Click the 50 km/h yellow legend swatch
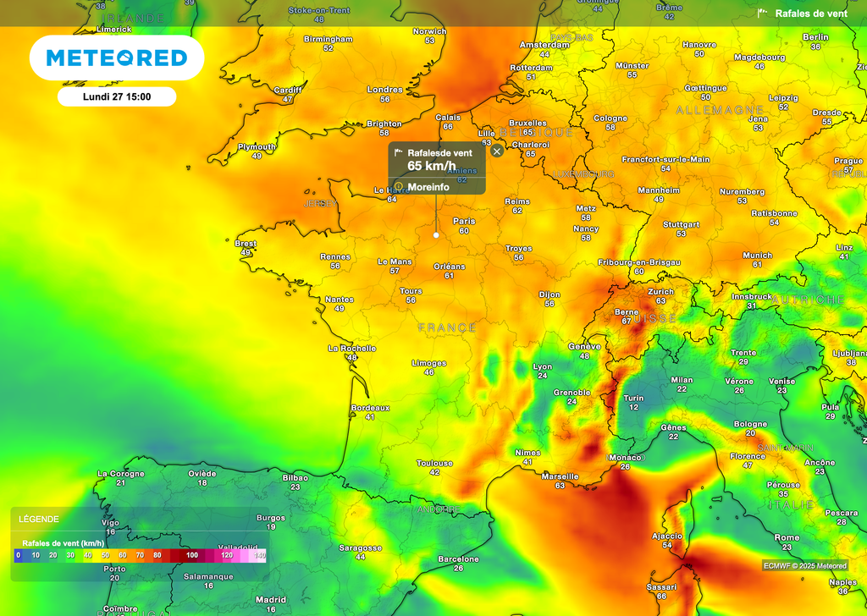This screenshot has height=616, width=867. click(x=106, y=556)
